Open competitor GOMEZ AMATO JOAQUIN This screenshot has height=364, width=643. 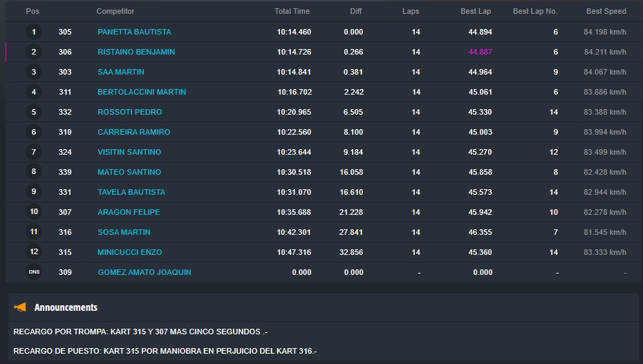coord(145,272)
